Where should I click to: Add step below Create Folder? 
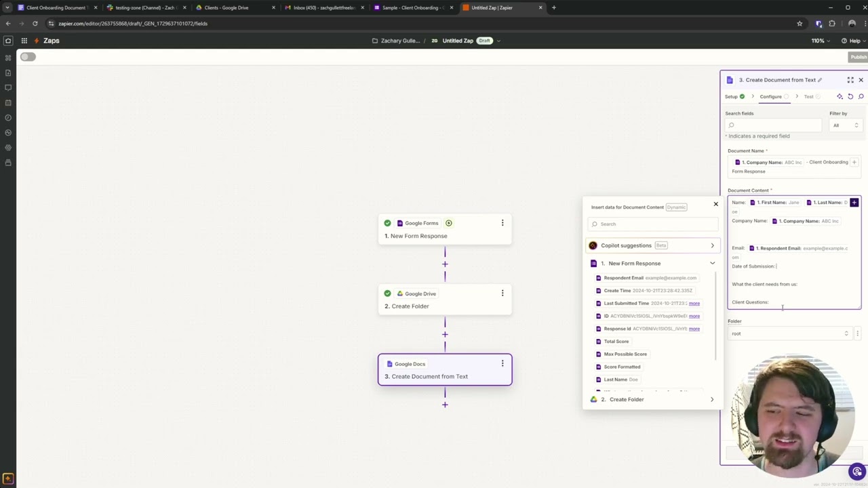click(x=445, y=334)
